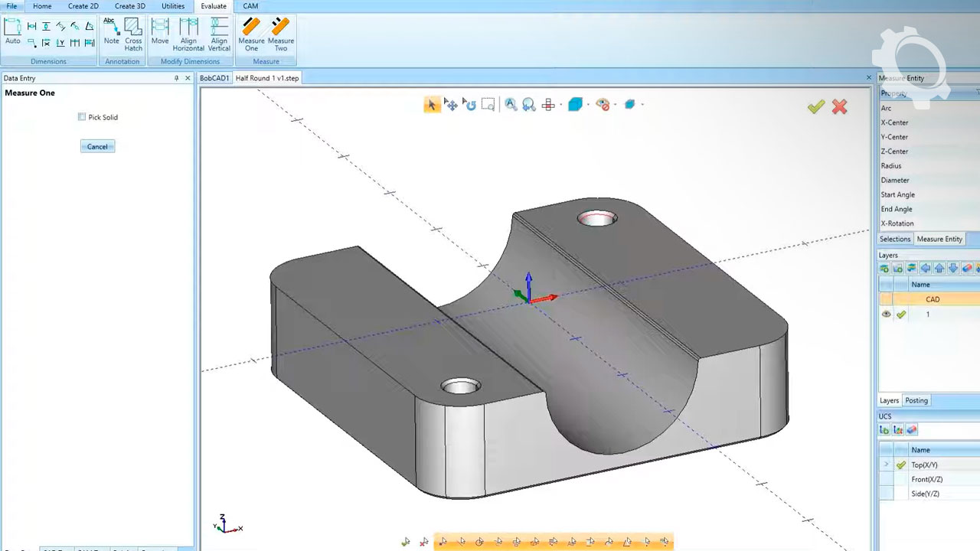Select the Front(X/Z) UCS entry
The width and height of the screenshot is (980, 551).
[x=926, y=479]
